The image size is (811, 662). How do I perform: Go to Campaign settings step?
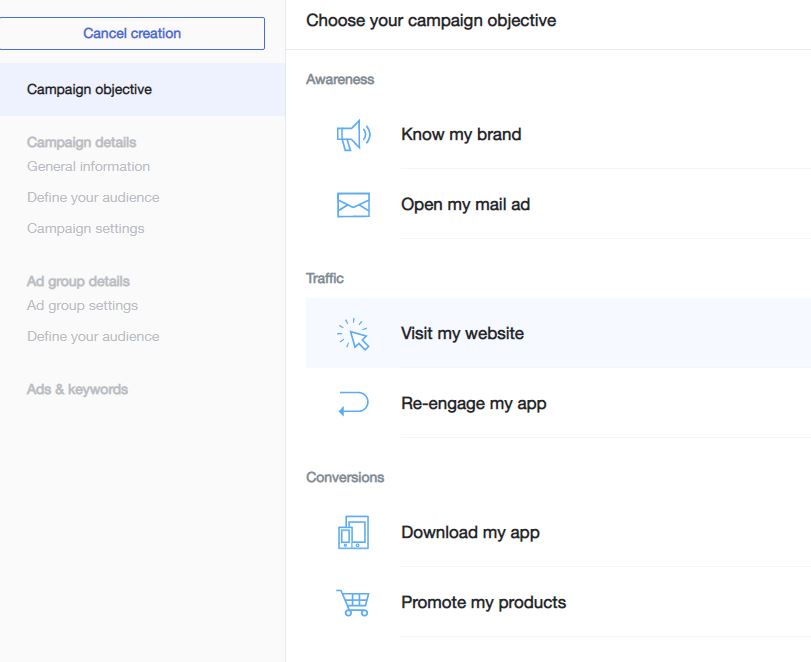point(85,229)
